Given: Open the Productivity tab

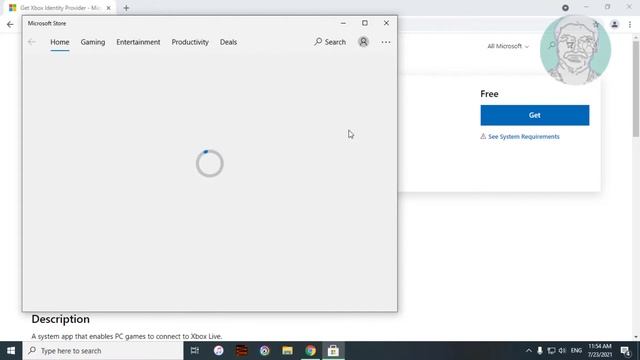Looking at the screenshot, I should 190,42.
